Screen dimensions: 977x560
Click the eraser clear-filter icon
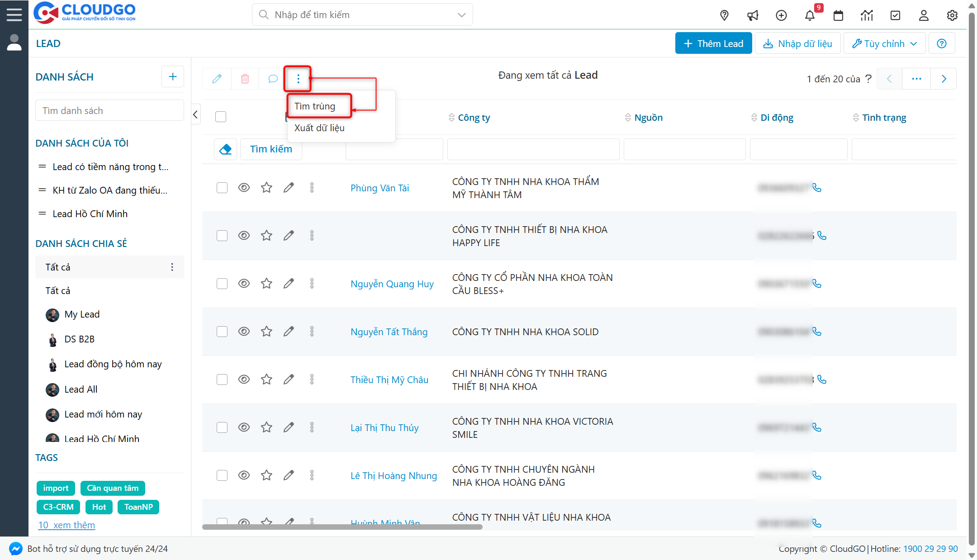click(225, 149)
